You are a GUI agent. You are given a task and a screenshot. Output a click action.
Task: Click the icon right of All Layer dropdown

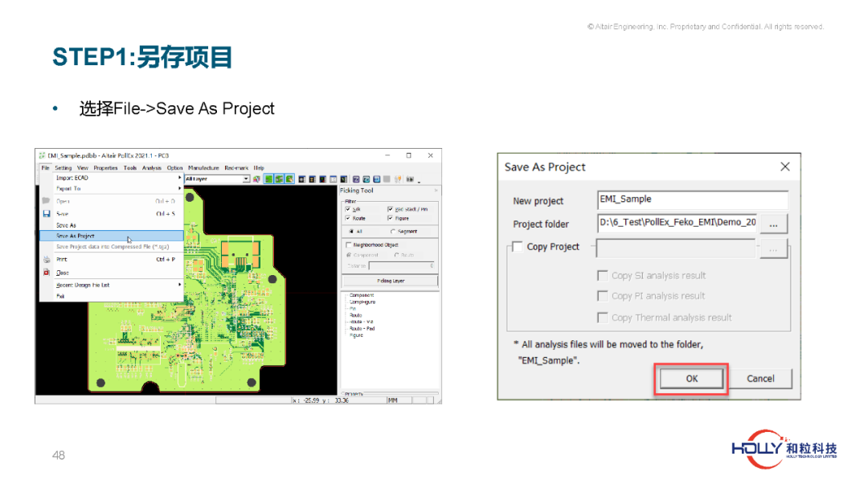[256, 179]
